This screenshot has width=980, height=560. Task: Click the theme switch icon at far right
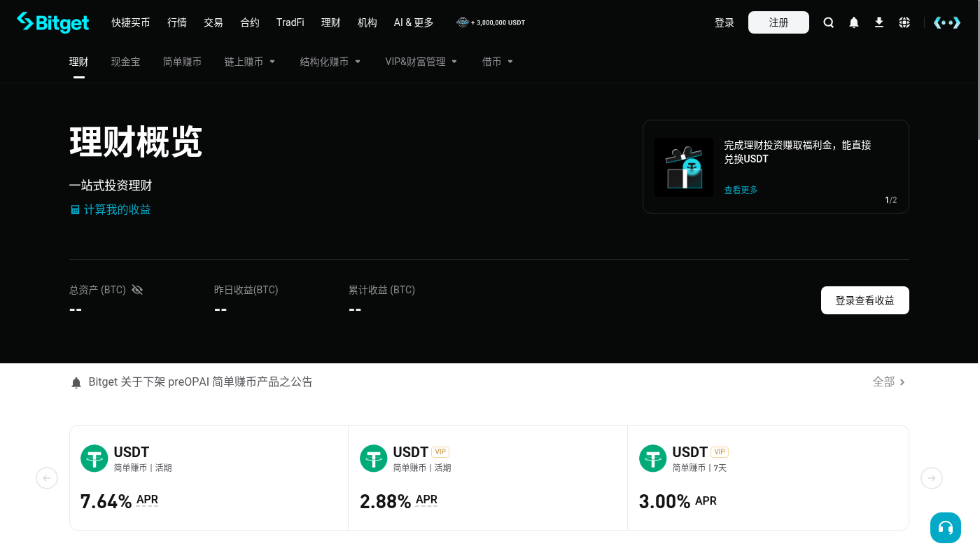(x=947, y=22)
